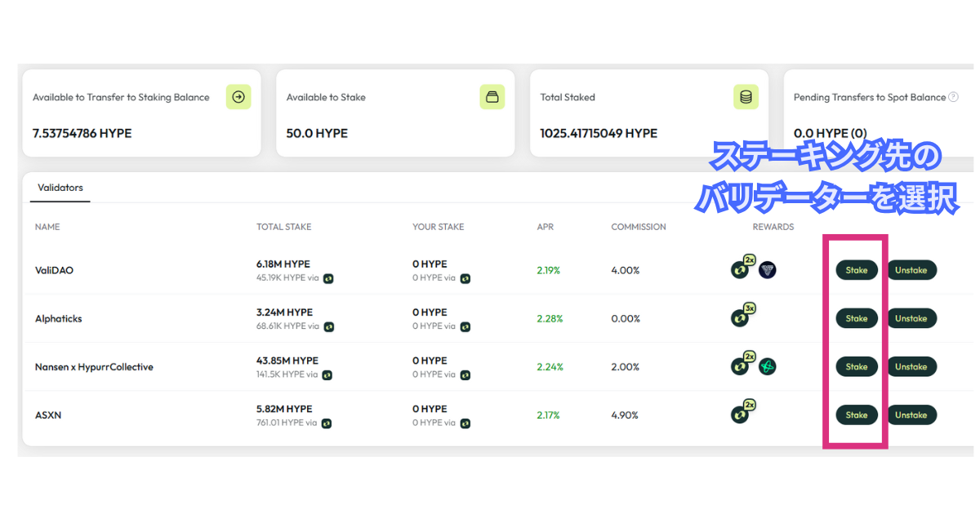Screen dimensions: 980x514
Task: Unstake from the Alphaticks validator
Action: 911,318
